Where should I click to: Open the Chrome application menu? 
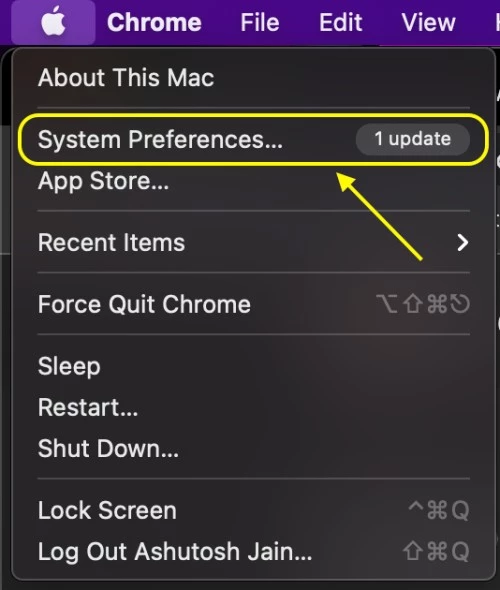(154, 22)
